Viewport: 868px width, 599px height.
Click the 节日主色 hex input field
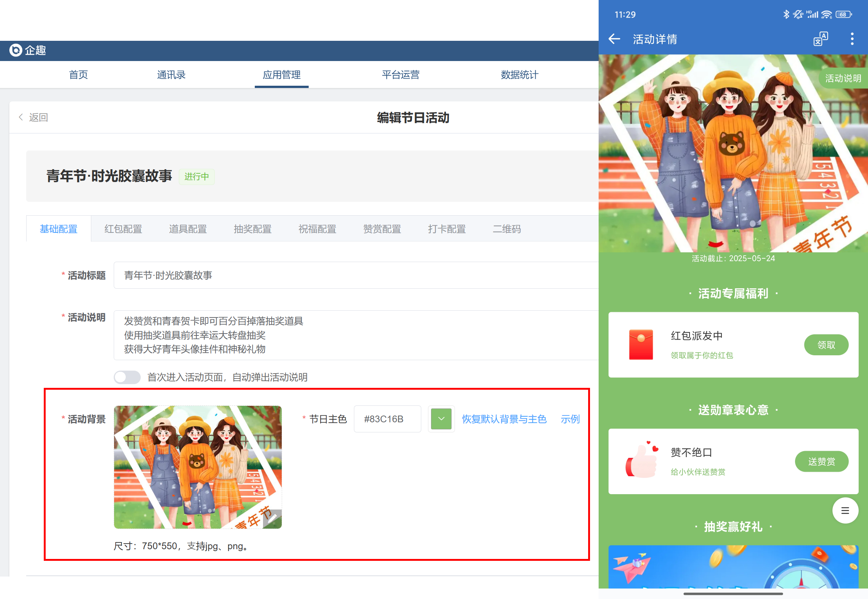pos(387,419)
